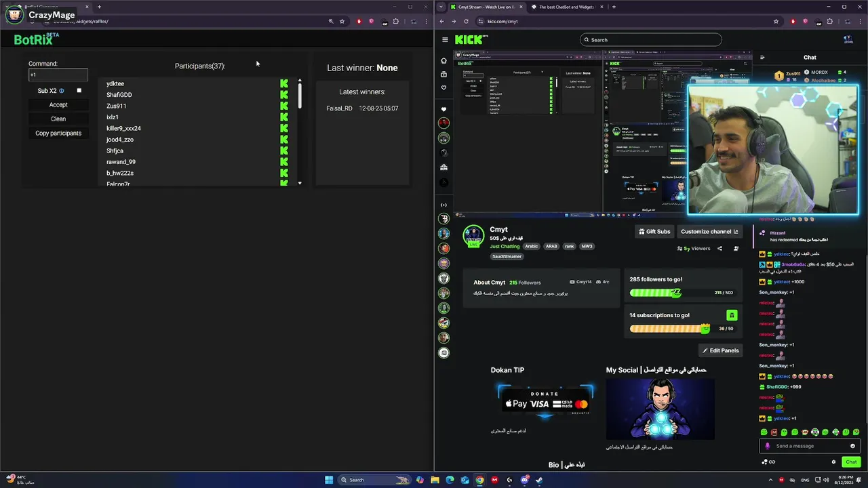Enable the Sub X2 checkbox
Image resolution: width=868 pixels, height=488 pixels.
(79, 91)
